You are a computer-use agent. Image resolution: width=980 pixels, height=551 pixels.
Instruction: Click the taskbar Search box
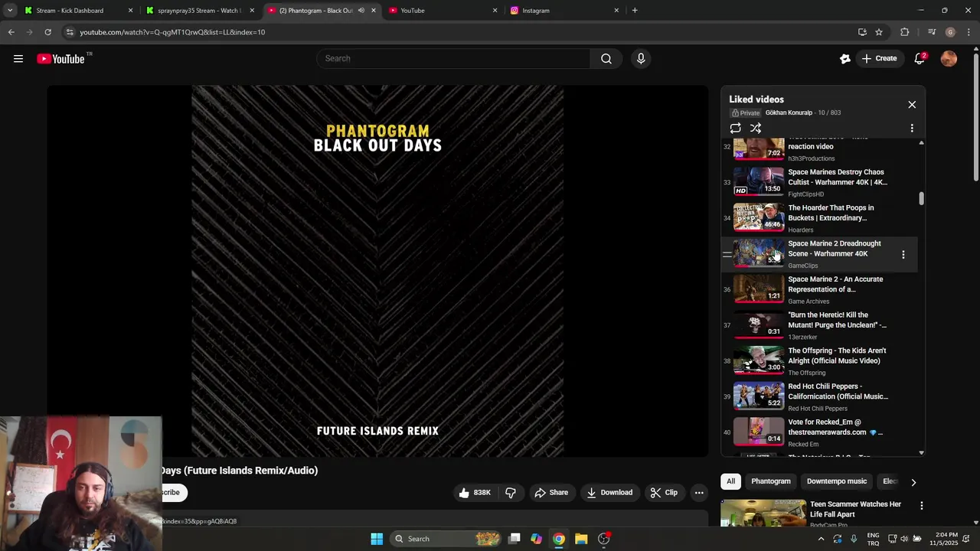tap(446, 539)
